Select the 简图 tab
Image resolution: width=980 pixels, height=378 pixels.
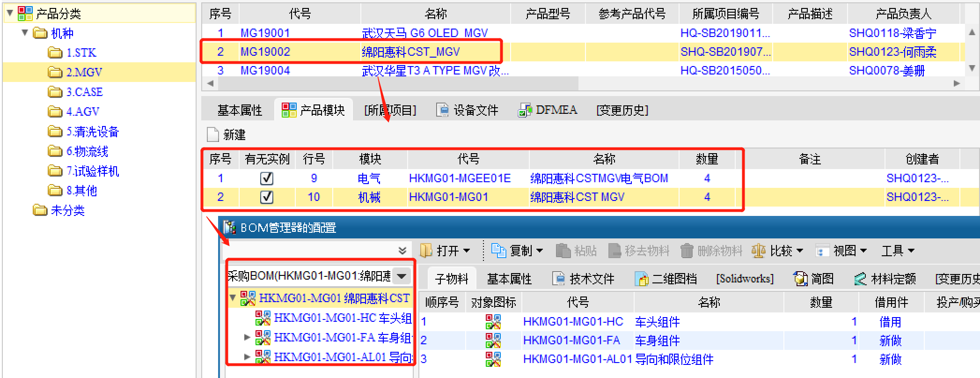[x=814, y=279]
